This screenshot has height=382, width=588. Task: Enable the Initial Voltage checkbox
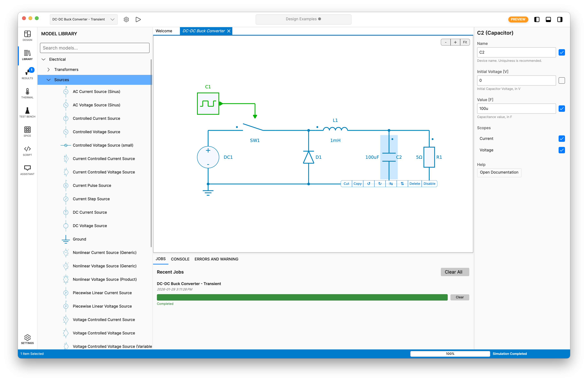point(562,80)
